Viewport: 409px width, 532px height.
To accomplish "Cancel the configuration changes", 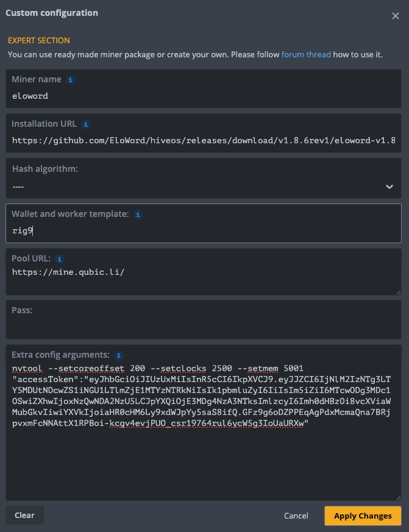I will [296, 516].
